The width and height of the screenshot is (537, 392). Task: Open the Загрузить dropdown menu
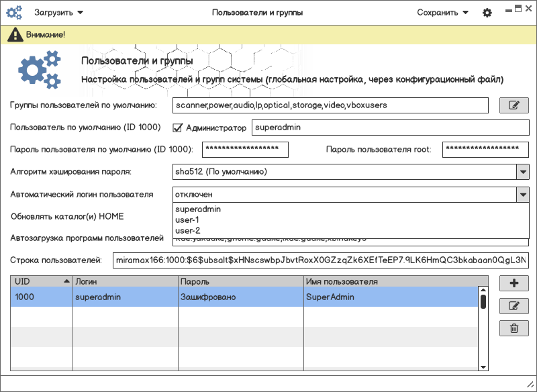point(58,13)
